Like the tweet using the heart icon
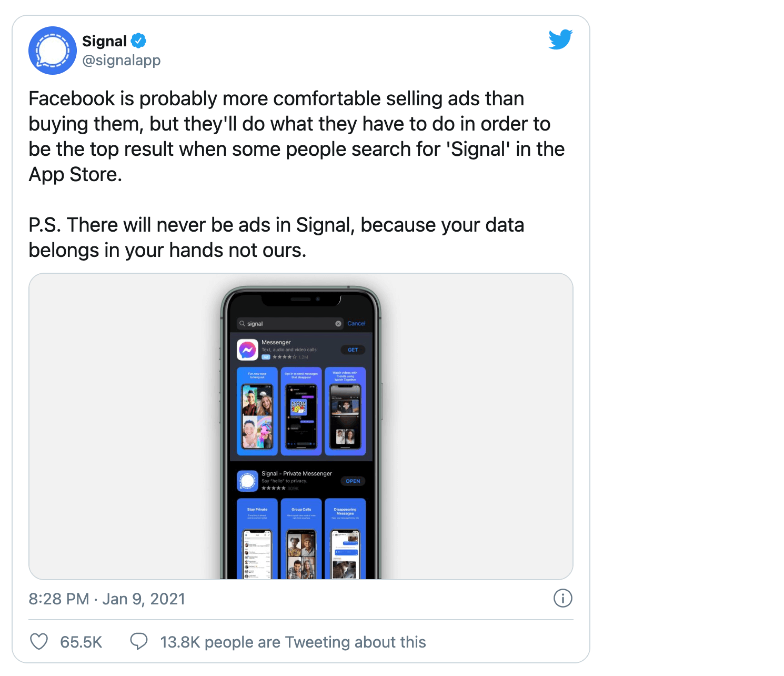 pyautogui.click(x=38, y=642)
